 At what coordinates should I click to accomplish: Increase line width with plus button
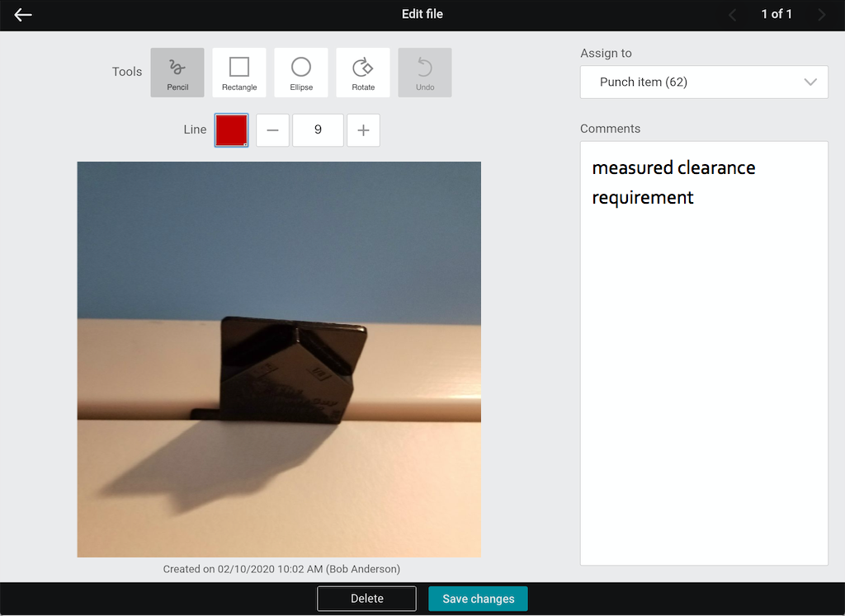(363, 130)
